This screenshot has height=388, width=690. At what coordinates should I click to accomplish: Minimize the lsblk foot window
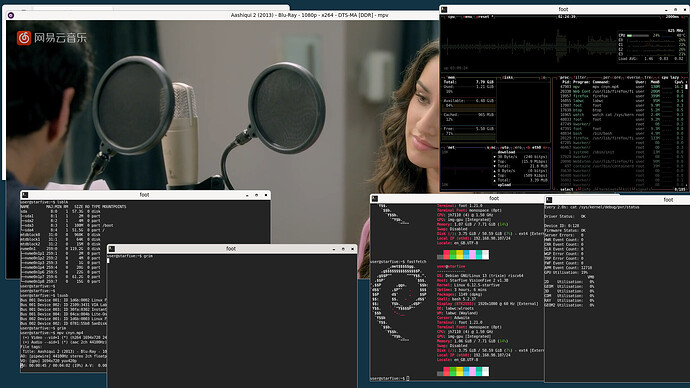click(x=247, y=195)
